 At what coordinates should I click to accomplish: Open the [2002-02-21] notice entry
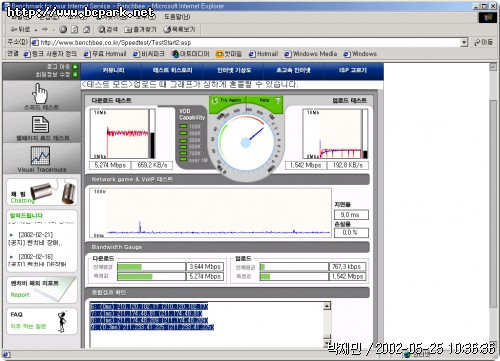coord(35,239)
